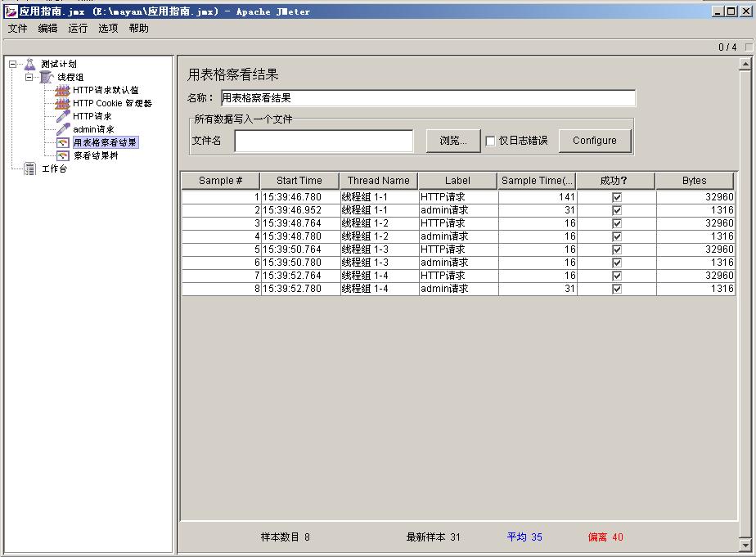Click the Label column header
This screenshot has height=557, width=756.
pyautogui.click(x=457, y=181)
